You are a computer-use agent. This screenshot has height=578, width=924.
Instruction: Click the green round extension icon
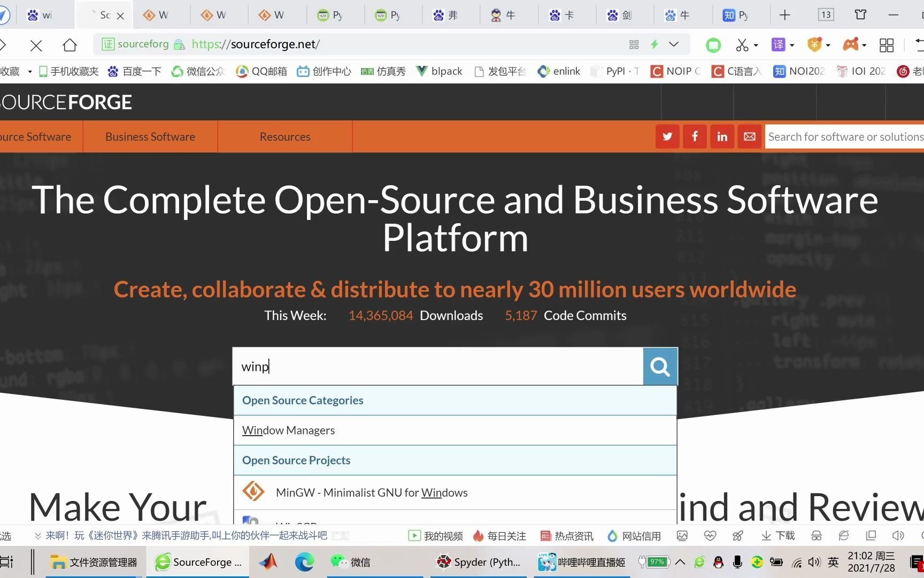(x=713, y=45)
